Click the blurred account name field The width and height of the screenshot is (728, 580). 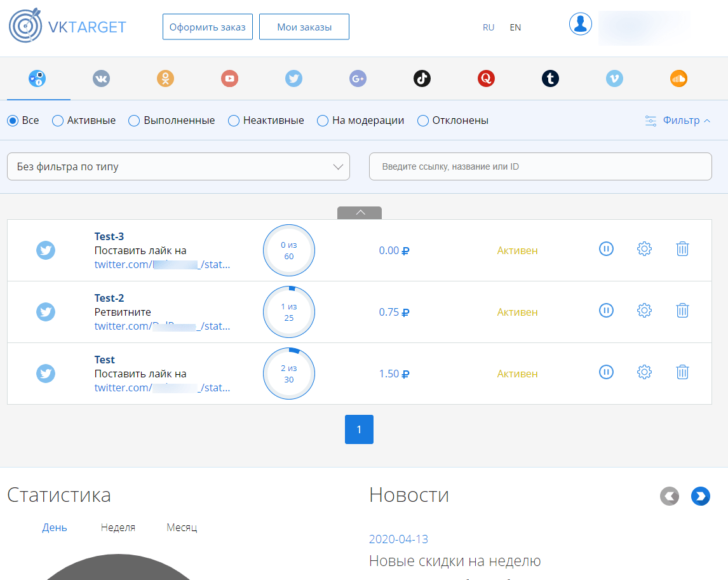[x=644, y=28]
